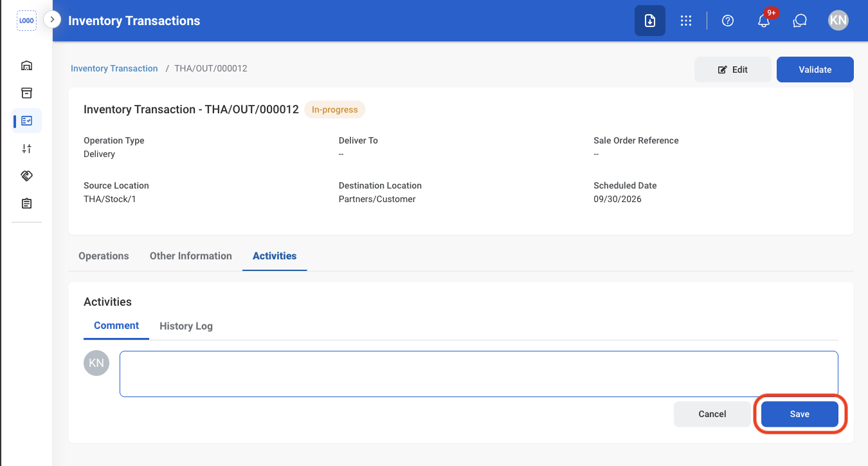Open the archive box sidebar icon
Image resolution: width=868 pixels, height=466 pixels.
click(26, 93)
